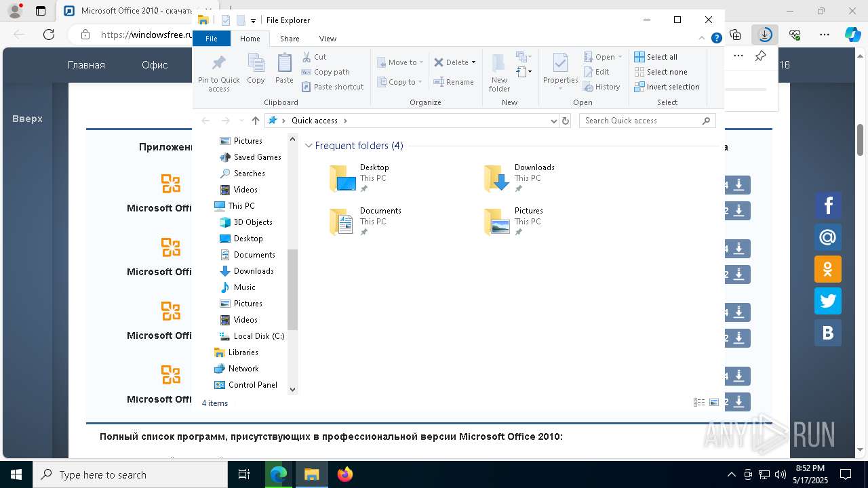Select 3D Objects in navigation pane
This screenshot has width=868, height=488.
tap(246, 222)
